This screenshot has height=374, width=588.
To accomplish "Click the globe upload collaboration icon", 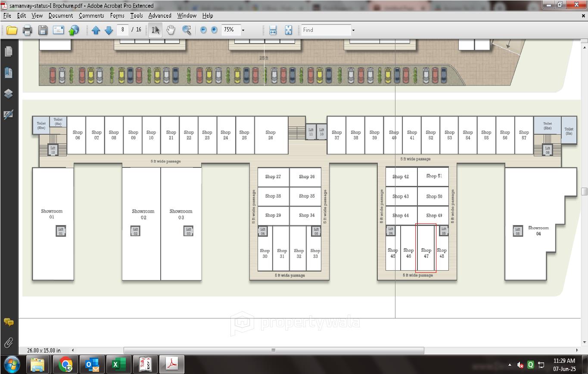I will point(74,30).
